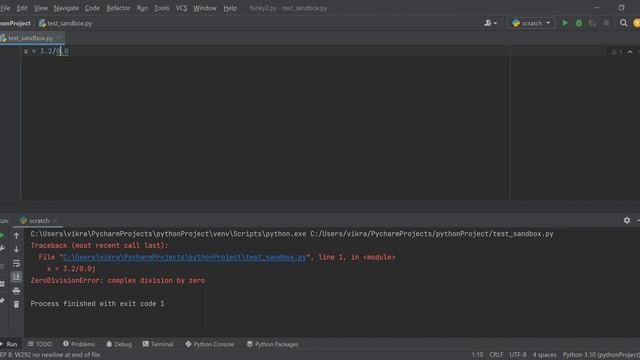The image size is (640, 360).
Task: Minimize the PyCharm window
Action: (x=597, y=8)
